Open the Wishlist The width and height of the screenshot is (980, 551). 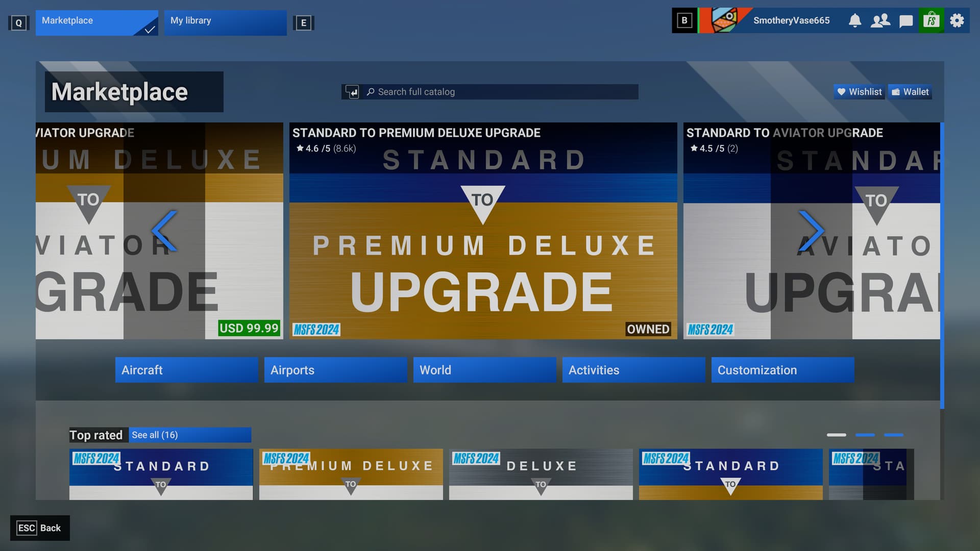pyautogui.click(x=860, y=92)
